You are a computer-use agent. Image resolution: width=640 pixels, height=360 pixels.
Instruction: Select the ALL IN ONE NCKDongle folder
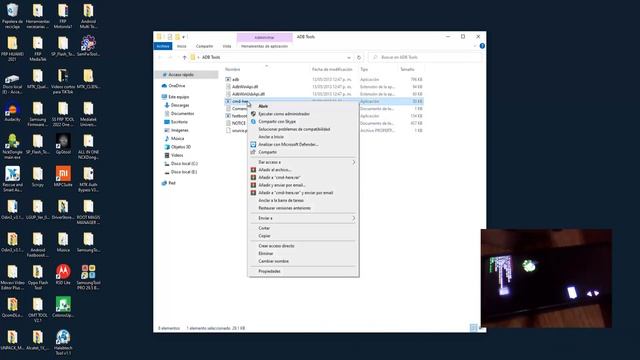[88, 146]
